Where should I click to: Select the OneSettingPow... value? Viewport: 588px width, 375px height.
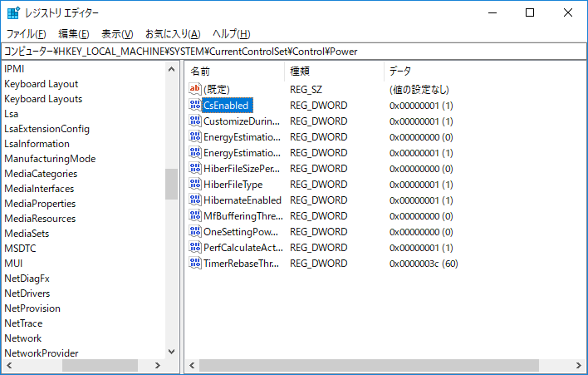point(241,232)
